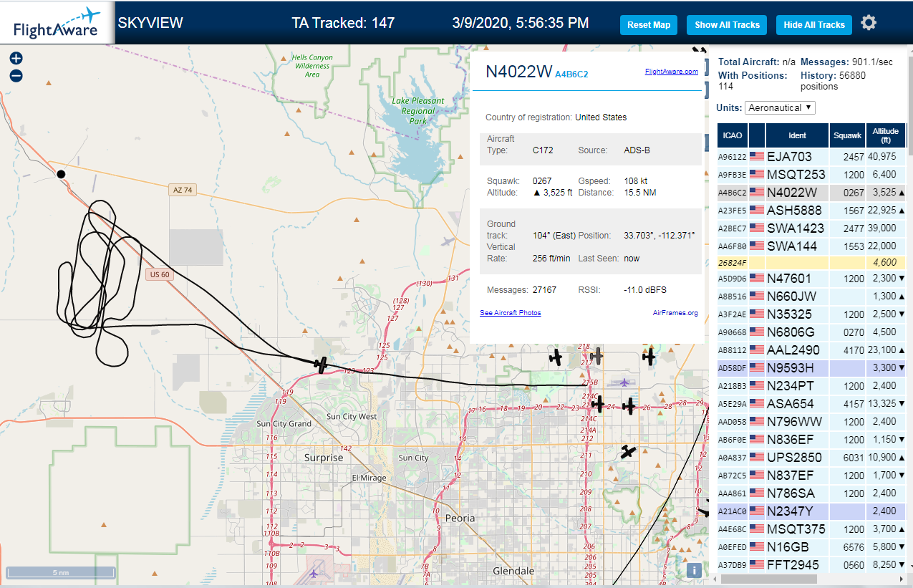The height and width of the screenshot is (588, 913).
Task: Sort table by Ident column
Action: click(x=797, y=135)
